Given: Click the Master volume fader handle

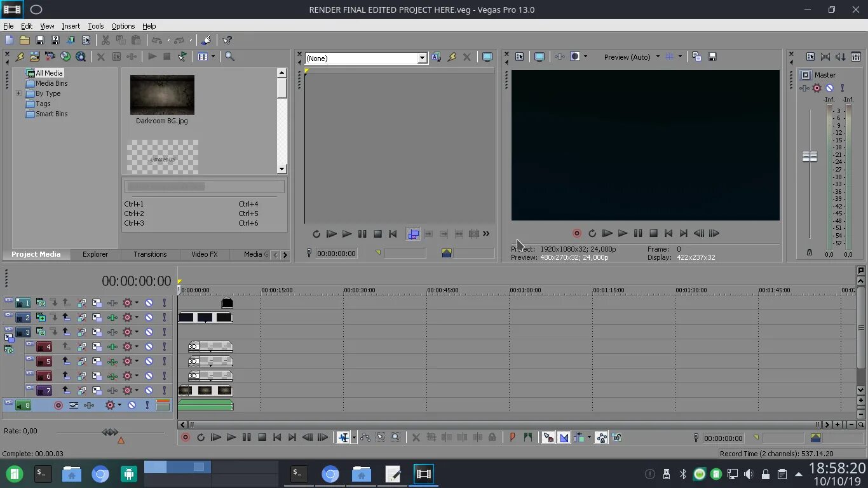Looking at the screenshot, I should click(810, 156).
